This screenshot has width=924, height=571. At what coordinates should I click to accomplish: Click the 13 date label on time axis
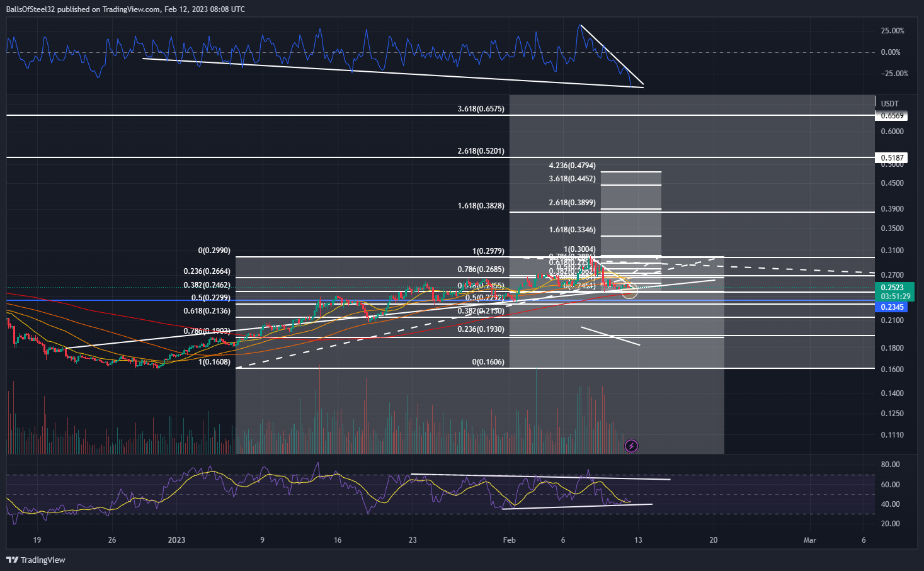point(639,540)
